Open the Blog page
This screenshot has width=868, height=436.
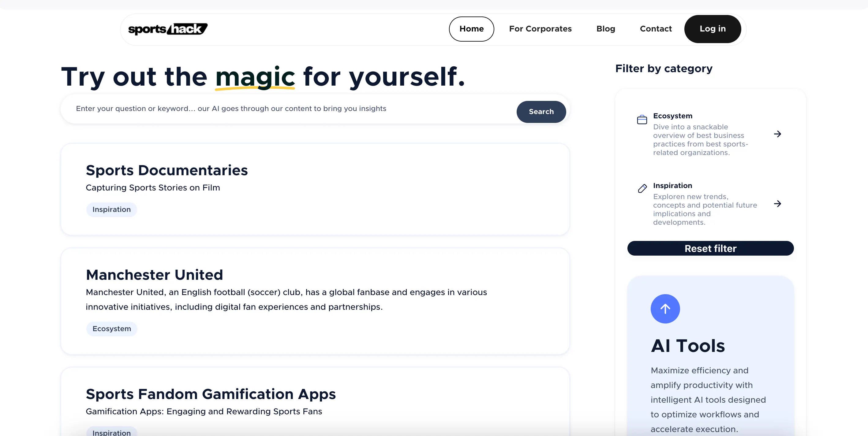pyautogui.click(x=605, y=29)
